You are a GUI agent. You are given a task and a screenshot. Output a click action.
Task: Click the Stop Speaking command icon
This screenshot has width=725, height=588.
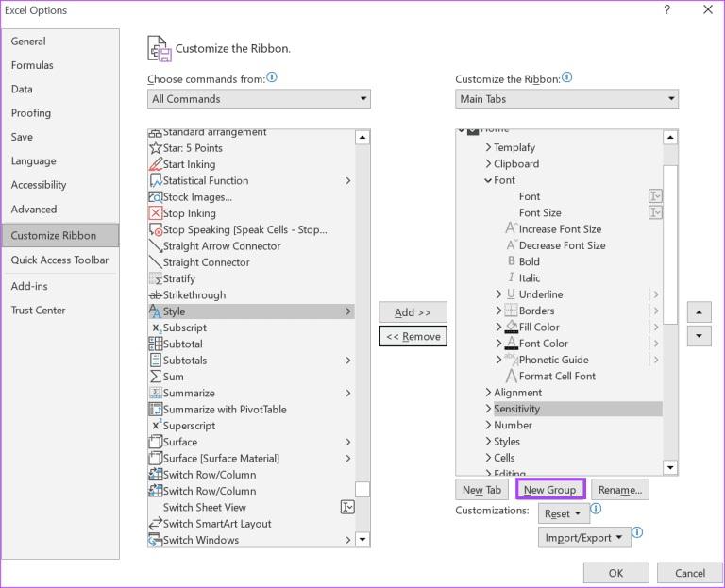click(156, 229)
